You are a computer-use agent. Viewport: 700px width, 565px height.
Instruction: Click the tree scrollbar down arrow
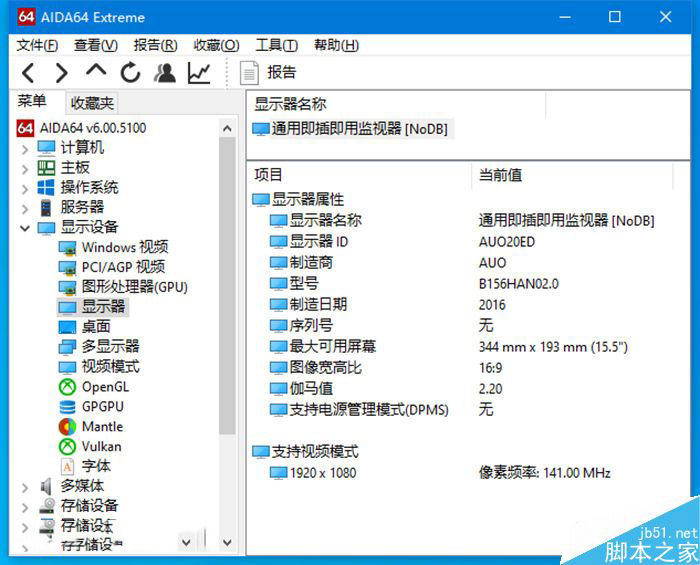pyautogui.click(x=227, y=542)
